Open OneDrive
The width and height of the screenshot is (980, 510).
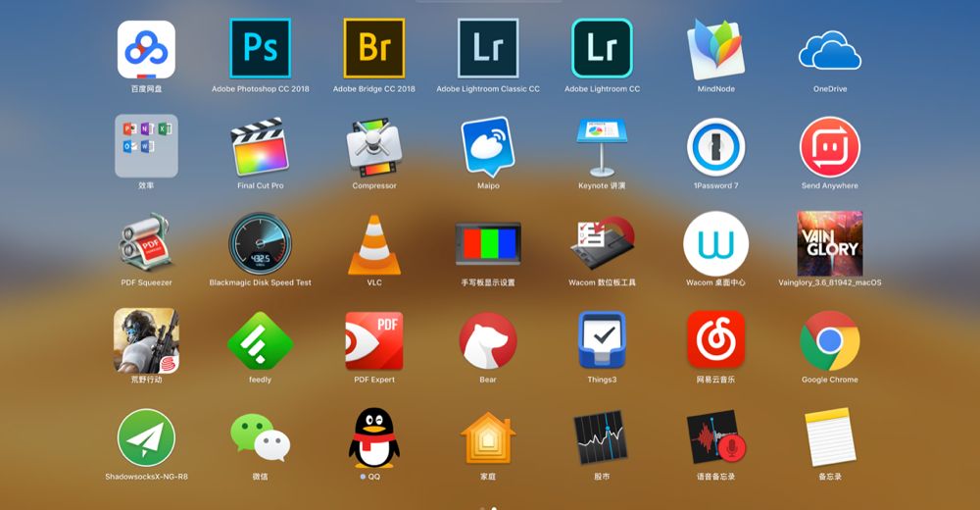(x=830, y=51)
